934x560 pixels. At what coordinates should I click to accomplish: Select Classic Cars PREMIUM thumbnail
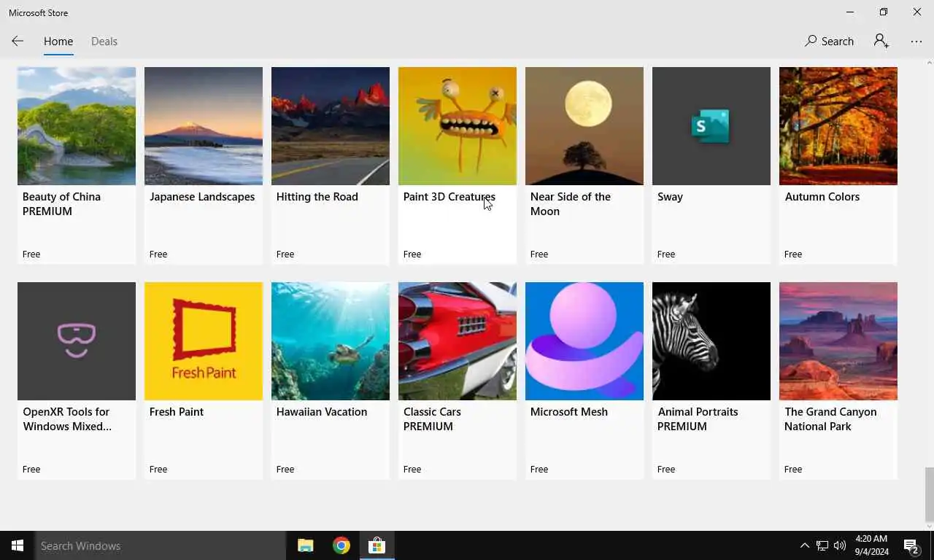click(x=458, y=341)
